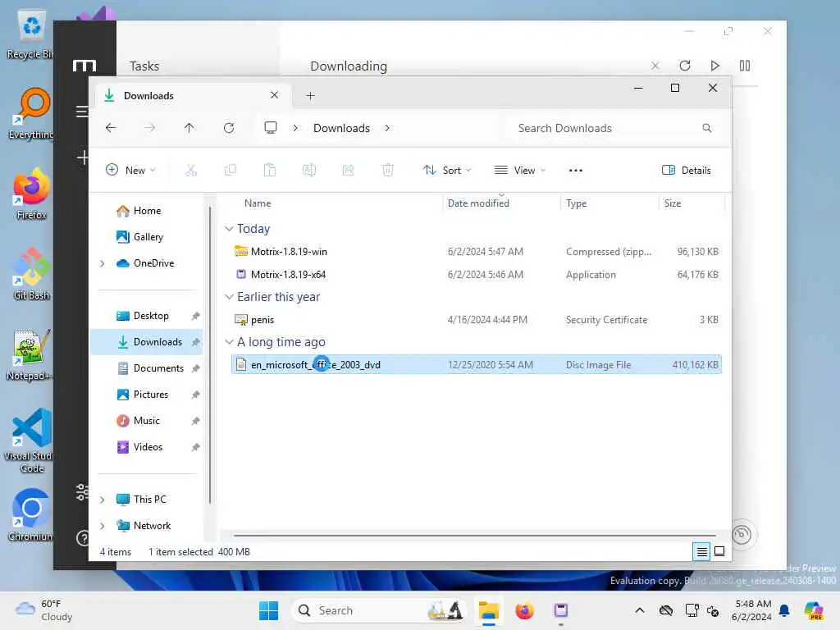Switch to large thumbnails view icon
The height and width of the screenshot is (630, 840).
(x=719, y=551)
